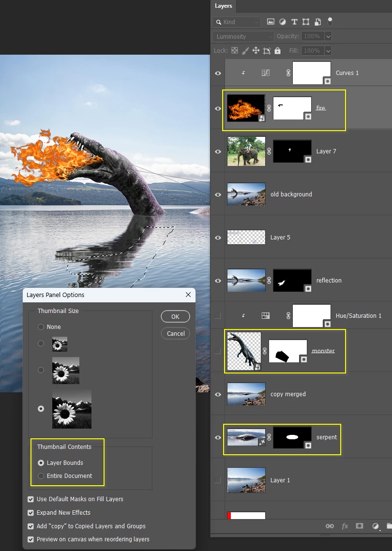Select the old background layer name

[x=291, y=194]
